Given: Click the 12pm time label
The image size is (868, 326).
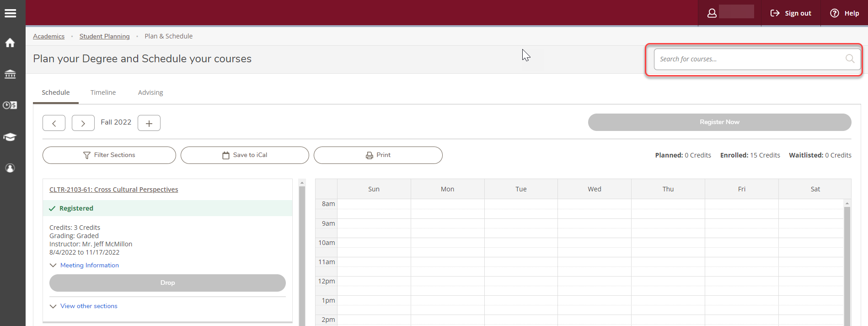Looking at the screenshot, I should [327, 281].
